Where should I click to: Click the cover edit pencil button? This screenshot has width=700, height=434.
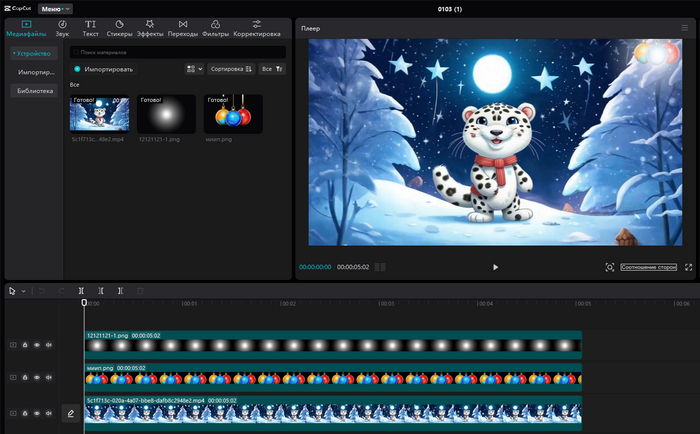click(x=71, y=413)
